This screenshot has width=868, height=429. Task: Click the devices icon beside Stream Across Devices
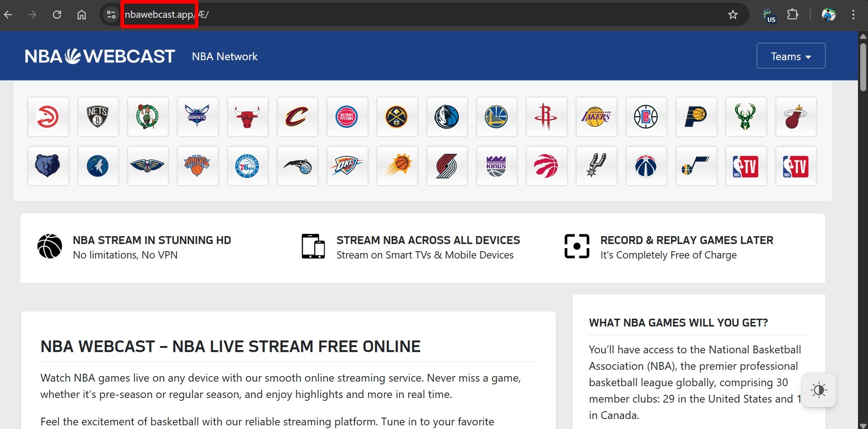coord(313,246)
